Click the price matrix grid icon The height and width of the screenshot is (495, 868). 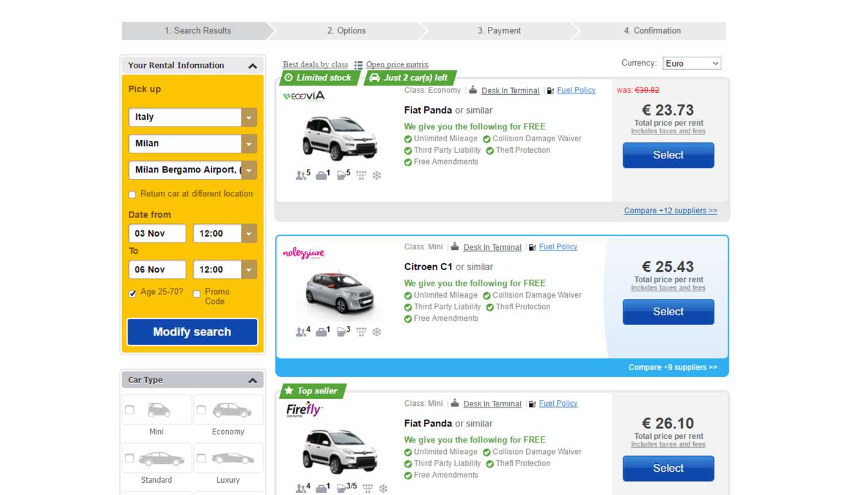click(358, 65)
